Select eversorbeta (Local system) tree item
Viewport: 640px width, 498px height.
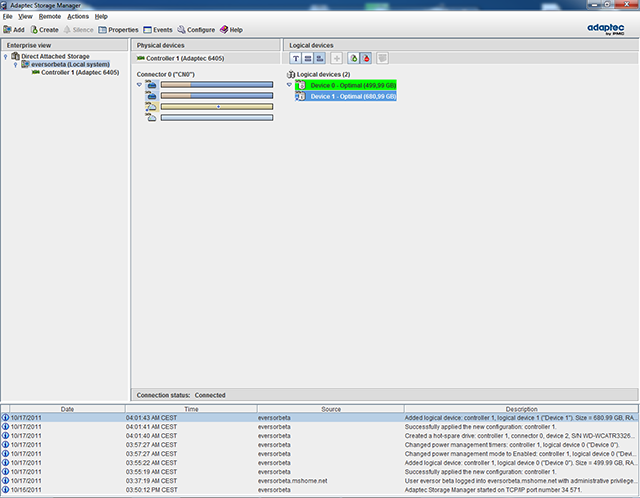[x=70, y=64]
